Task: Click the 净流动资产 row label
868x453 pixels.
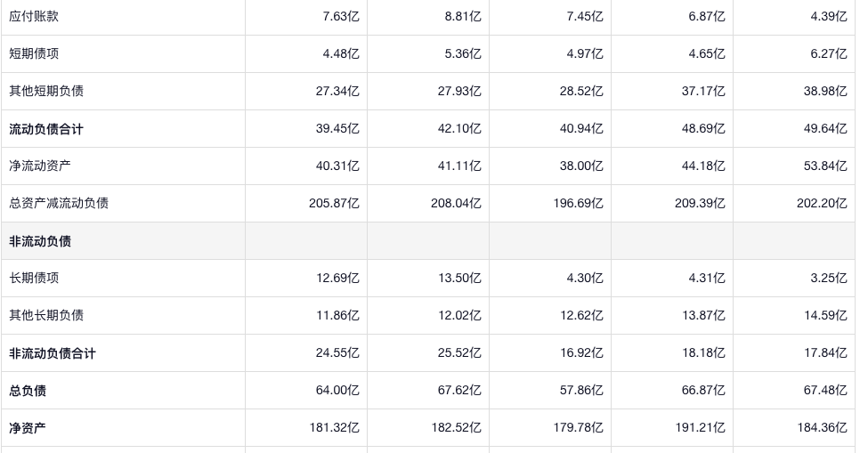Action: [x=40, y=166]
